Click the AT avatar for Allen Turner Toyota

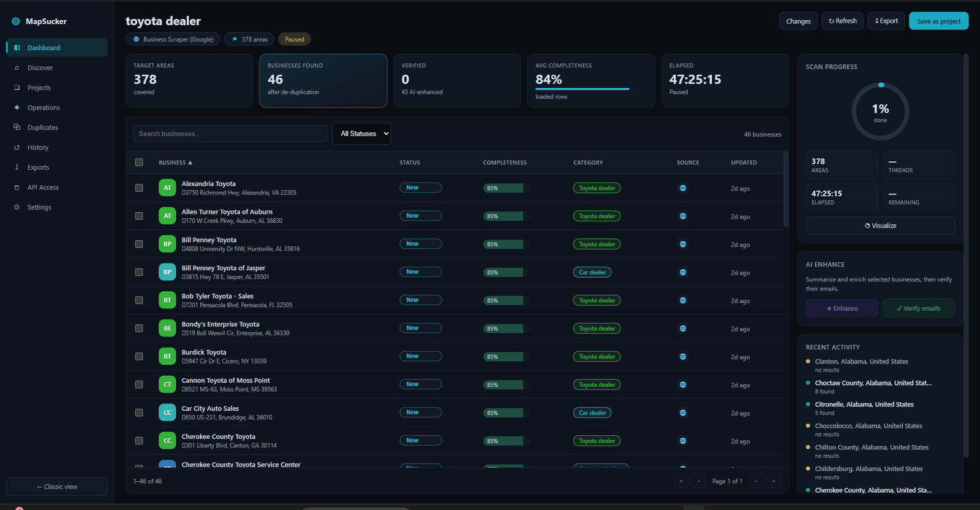[167, 216]
